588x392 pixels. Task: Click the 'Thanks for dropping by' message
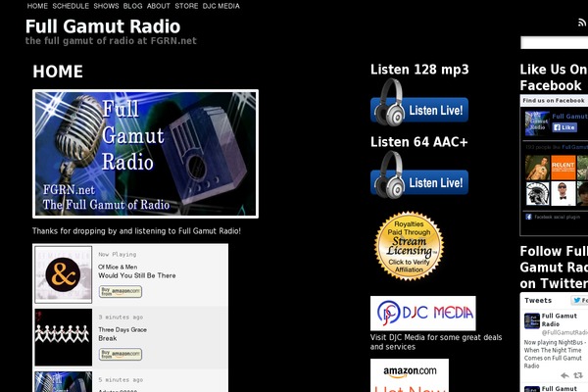pos(136,230)
